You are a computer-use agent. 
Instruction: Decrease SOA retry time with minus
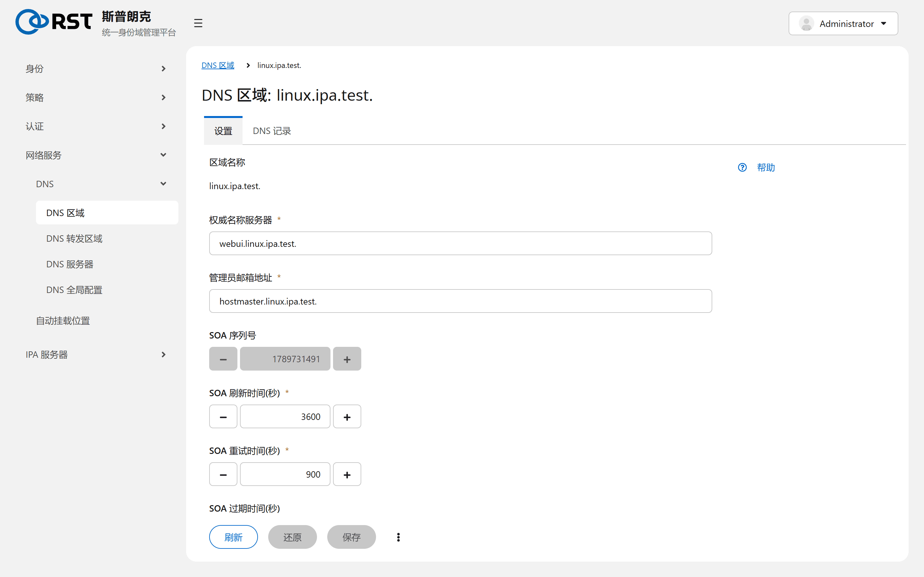point(223,474)
